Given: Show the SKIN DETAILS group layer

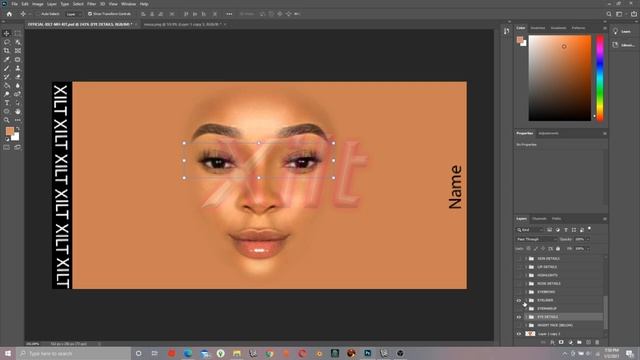Looking at the screenshot, I should tap(519, 259).
